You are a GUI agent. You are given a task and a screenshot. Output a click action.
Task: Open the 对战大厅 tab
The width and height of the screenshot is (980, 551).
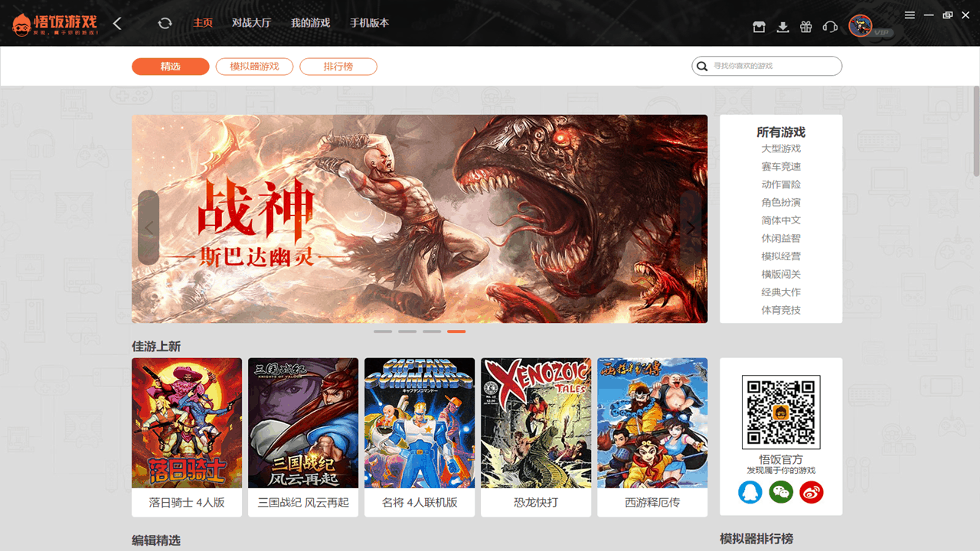pos(252,23)
